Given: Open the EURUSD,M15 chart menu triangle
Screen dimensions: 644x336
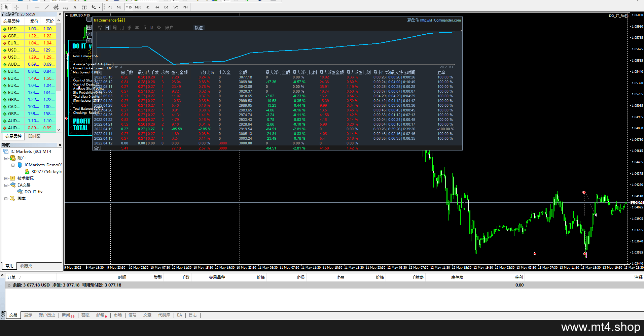Looking at the screenshot, I should pos(67,15).
